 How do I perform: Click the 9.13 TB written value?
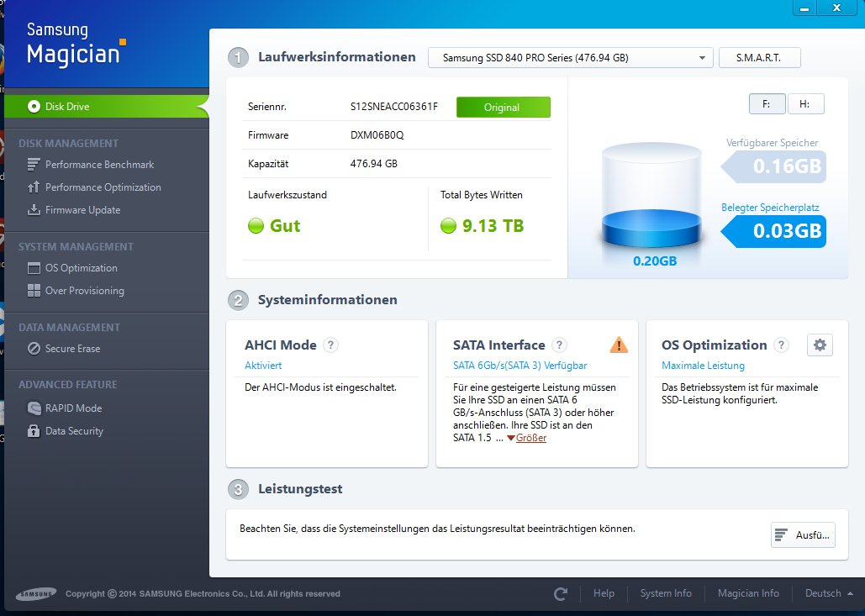[493, 225]
